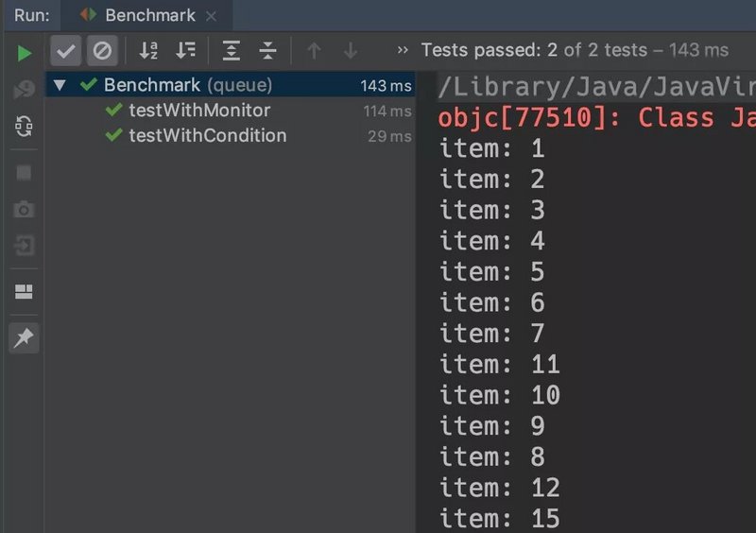Sort tests by duration

tap(186, 51)
